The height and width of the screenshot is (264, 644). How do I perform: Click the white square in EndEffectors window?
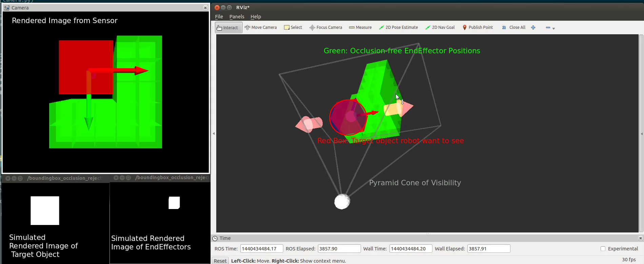[174, 203]
